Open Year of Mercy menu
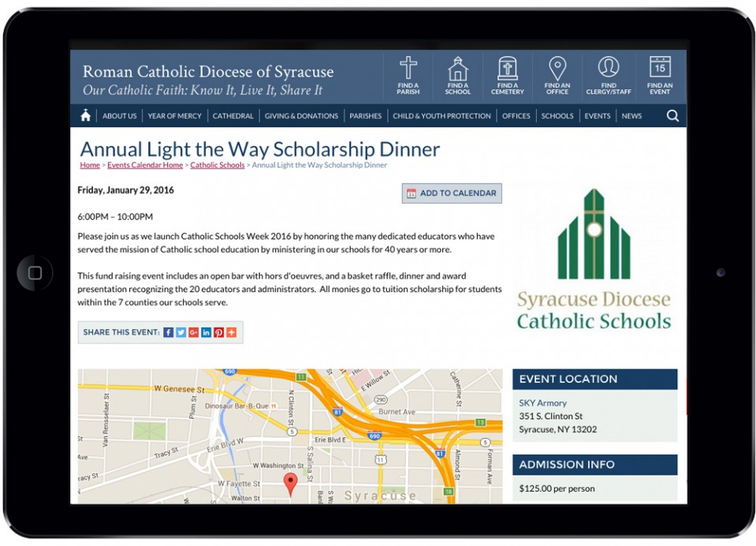 (x=174, y=116)
